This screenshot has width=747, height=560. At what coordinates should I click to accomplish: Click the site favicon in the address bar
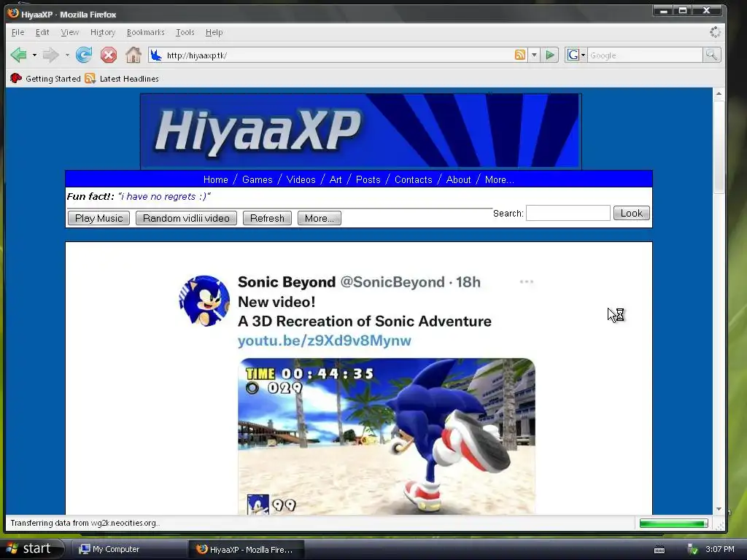pyautogui.click(x=156, y=55)
